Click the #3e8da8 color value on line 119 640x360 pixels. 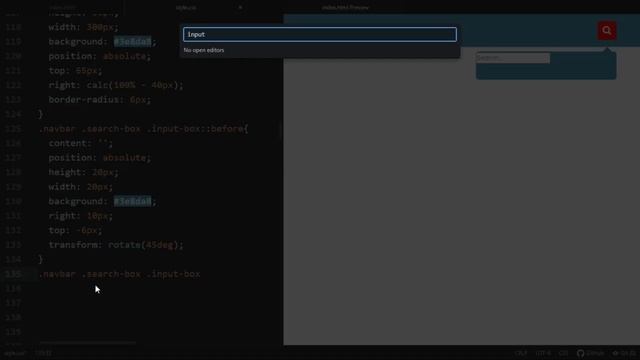(132, 42)
